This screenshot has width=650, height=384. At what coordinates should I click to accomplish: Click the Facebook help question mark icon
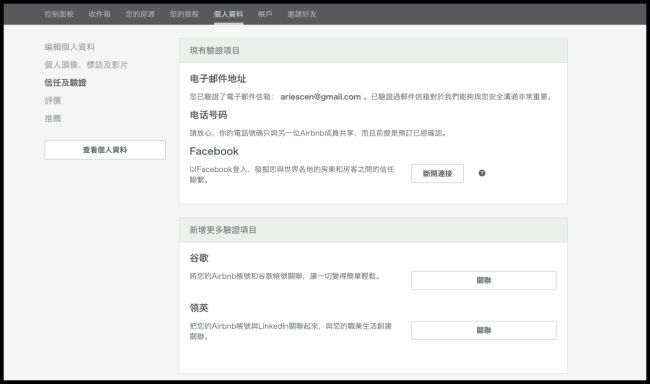(x=482, y=173)
